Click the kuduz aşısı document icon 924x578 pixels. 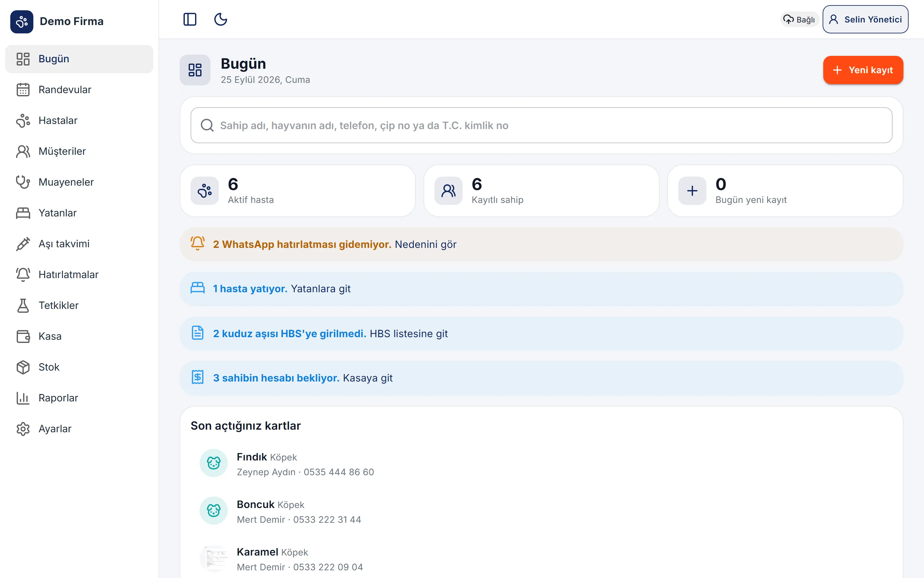click(197, 333)
